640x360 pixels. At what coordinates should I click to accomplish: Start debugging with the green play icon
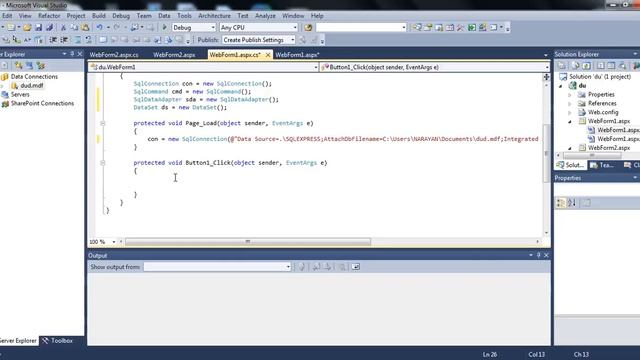pos(164,27)
